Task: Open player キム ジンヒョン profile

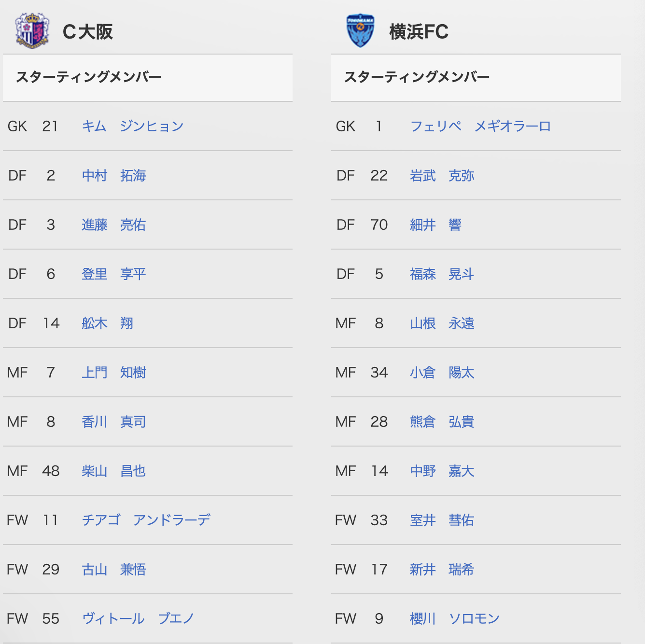Action: [133, 126]
